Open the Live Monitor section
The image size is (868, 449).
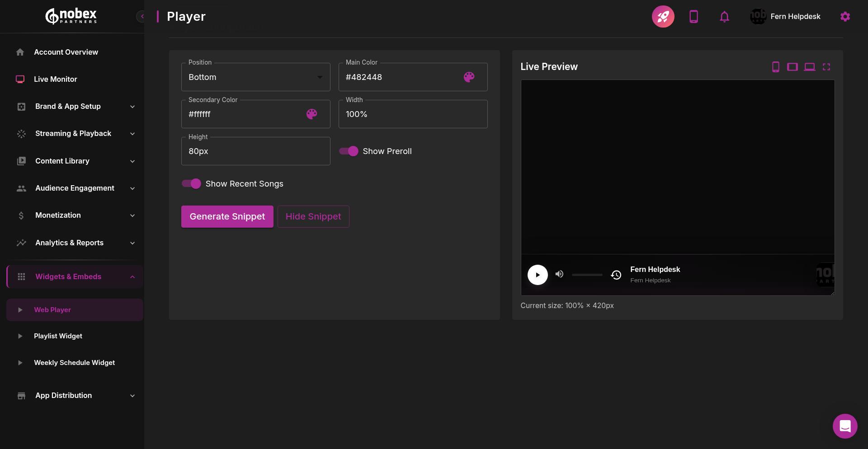[x=55, y=79]
